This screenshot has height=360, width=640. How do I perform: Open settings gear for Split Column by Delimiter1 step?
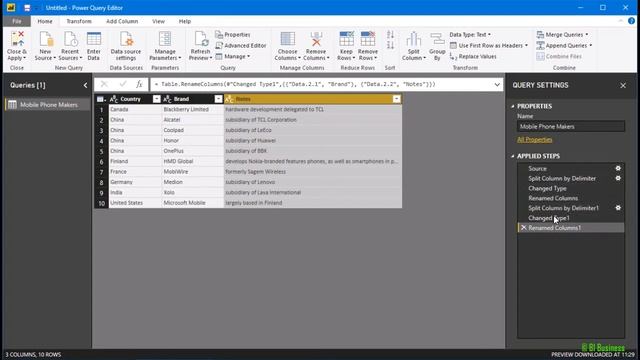(618, 208)
